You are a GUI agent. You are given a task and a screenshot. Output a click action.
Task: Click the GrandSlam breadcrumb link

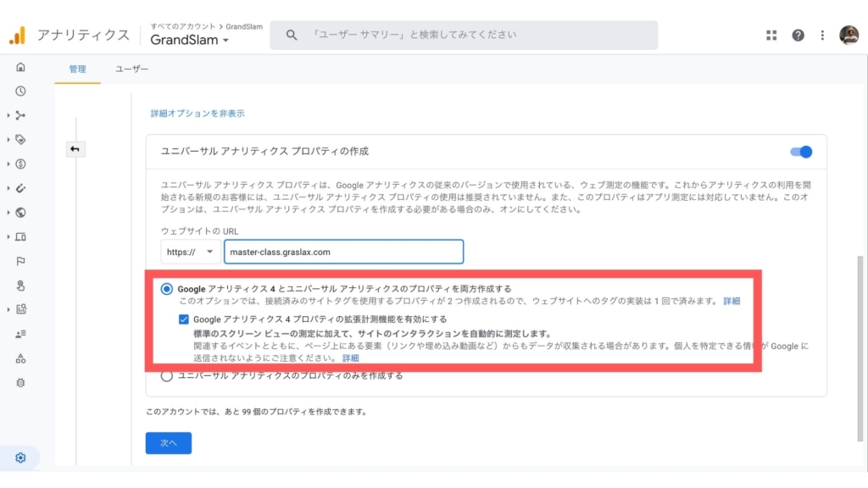244,26
